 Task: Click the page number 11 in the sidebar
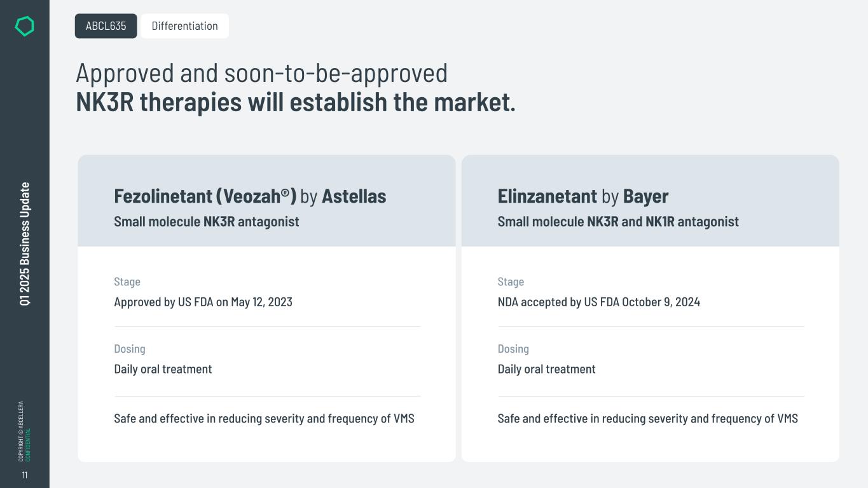point(25,475)
